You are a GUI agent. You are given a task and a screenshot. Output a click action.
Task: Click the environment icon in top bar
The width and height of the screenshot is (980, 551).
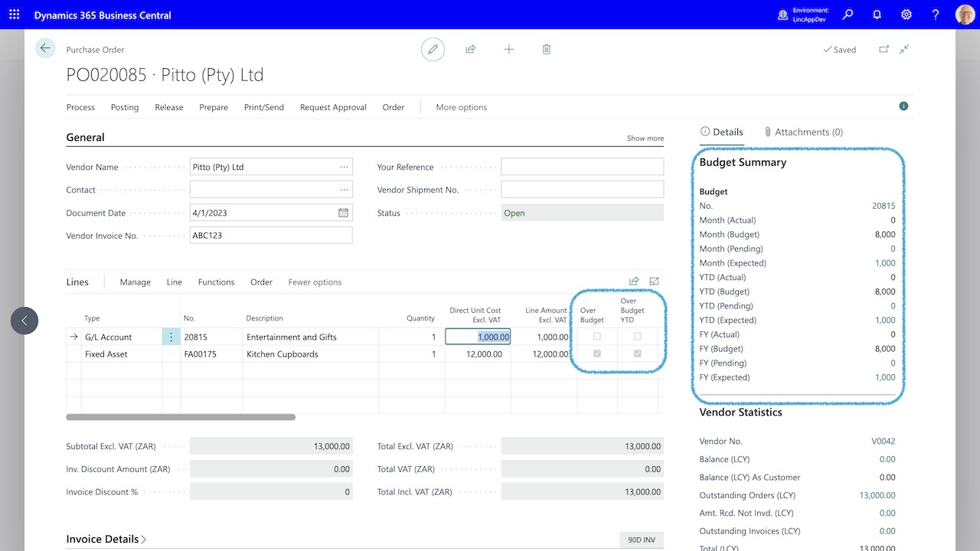[782, 15]
